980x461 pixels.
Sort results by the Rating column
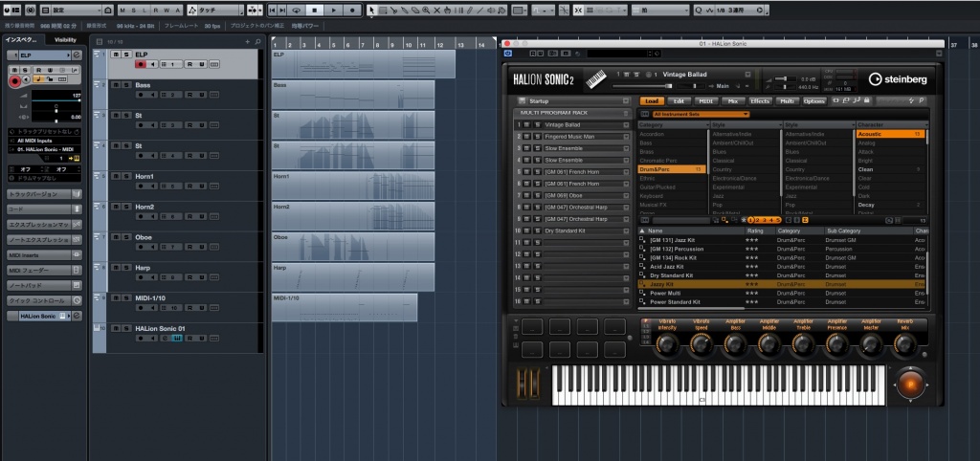click(760, 230)
